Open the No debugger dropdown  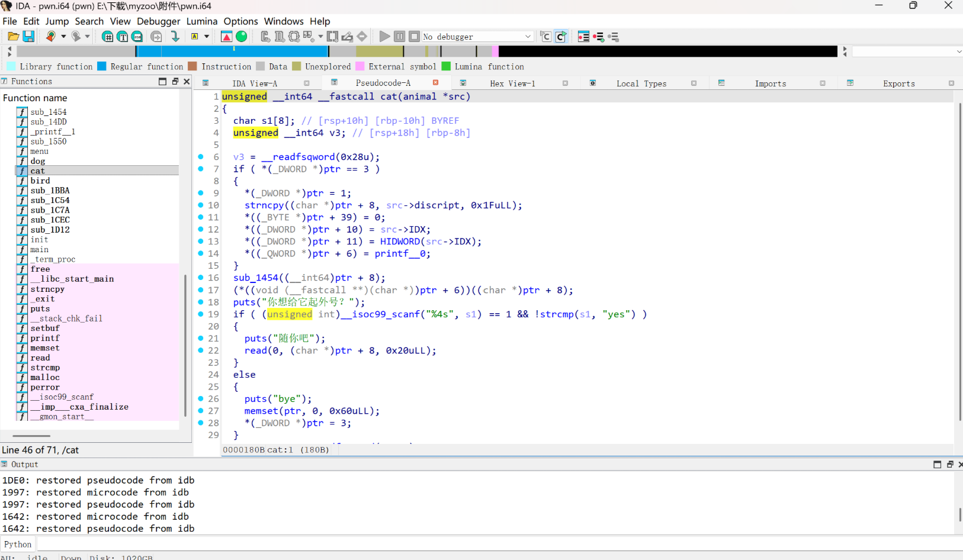coord(528,37)
